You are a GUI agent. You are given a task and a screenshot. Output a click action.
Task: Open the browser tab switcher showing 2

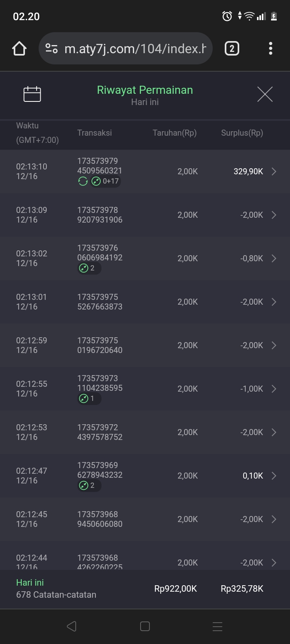point(232,49)
